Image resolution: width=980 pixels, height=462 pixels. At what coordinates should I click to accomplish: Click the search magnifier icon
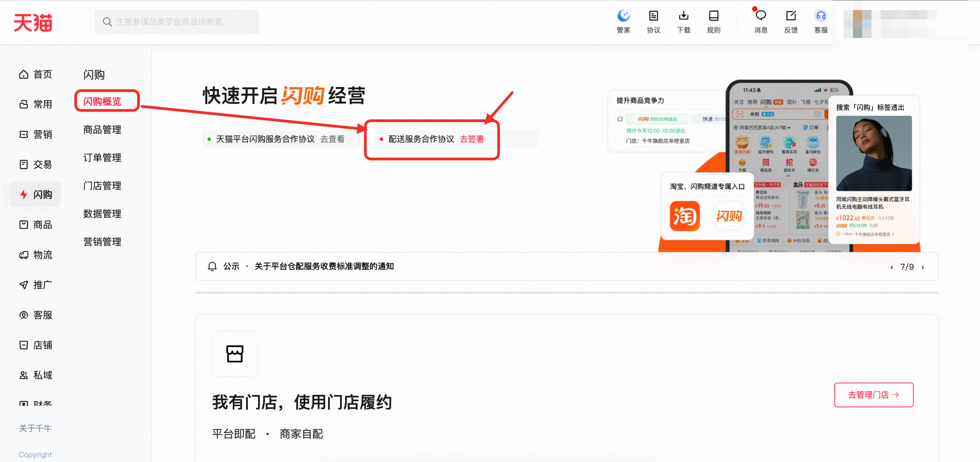(x=107, y=22)
